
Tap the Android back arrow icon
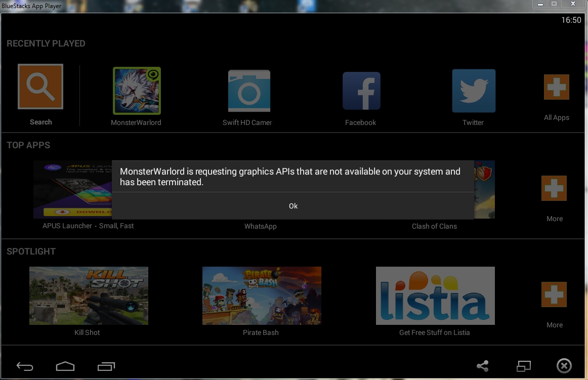pos(25,366)
